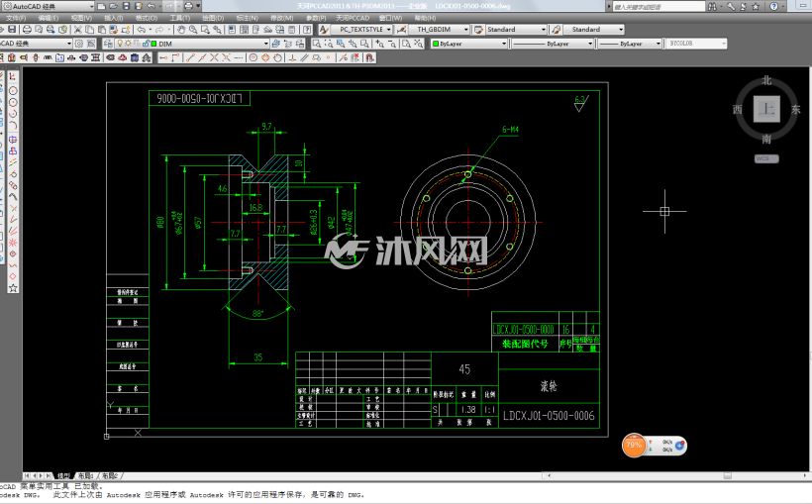
Task: Expand the DIM layer dropdown
Action: click(x=265, y=44)
